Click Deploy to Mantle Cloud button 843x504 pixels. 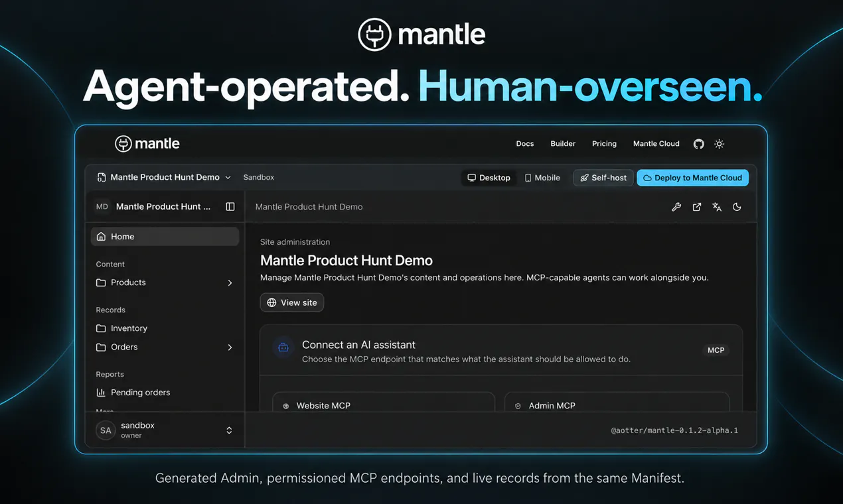pyautogui.click(x=693, y=178)
